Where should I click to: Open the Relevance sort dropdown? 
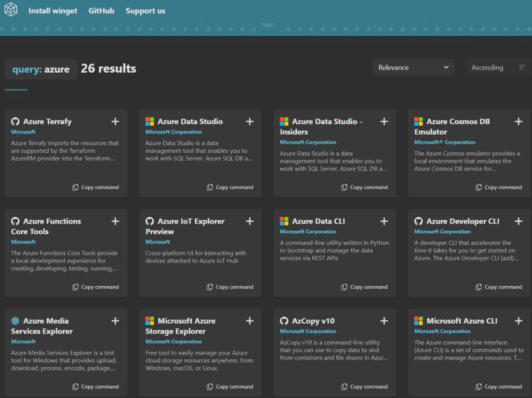[x=413, y=68]
